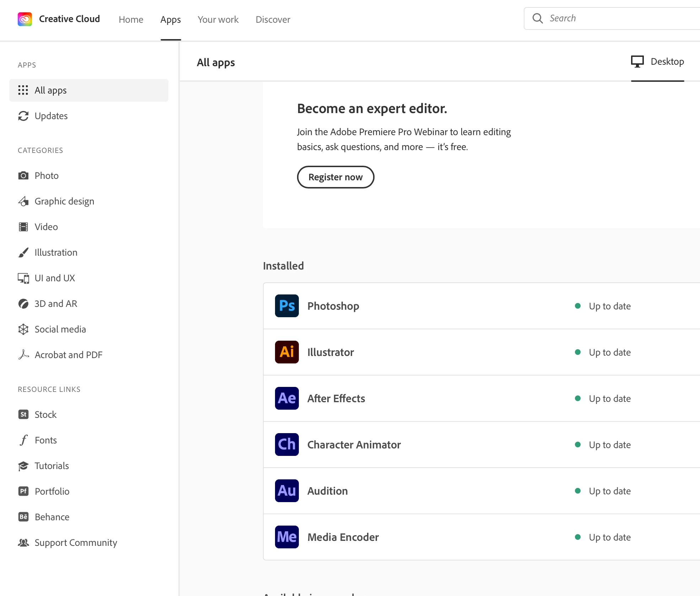Open the Photoshop app icon
This screenshot has width=700, height=596.
[x=286, y=306]
